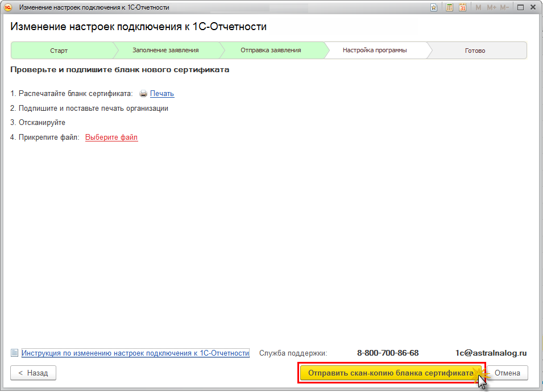The height and width of the screenshot is (392, 543).
Task: Select the Настройка программы step
Action: 375,50
